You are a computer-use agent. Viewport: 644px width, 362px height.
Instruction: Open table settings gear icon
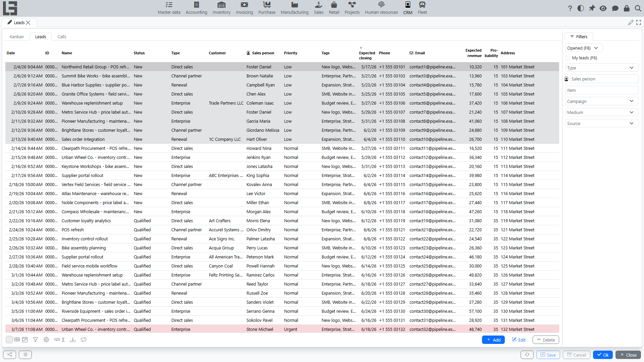(x=46, y=340)
